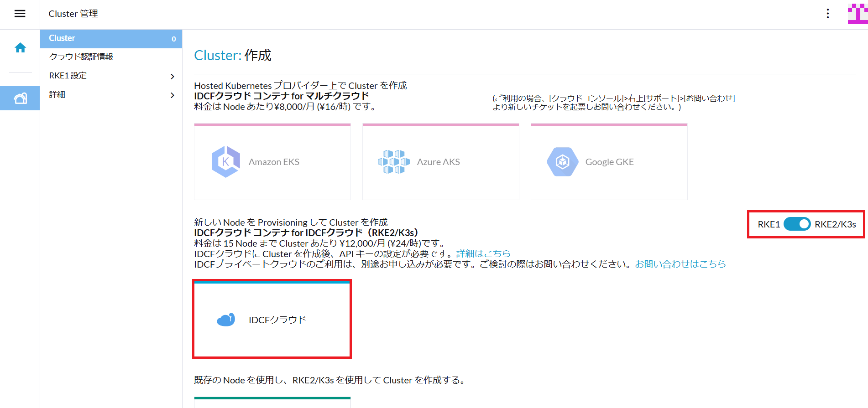The image size is (868, 408).
Task: Toggle the RKE1 / RKE2/K3s switch
Action: coord(797,224)
